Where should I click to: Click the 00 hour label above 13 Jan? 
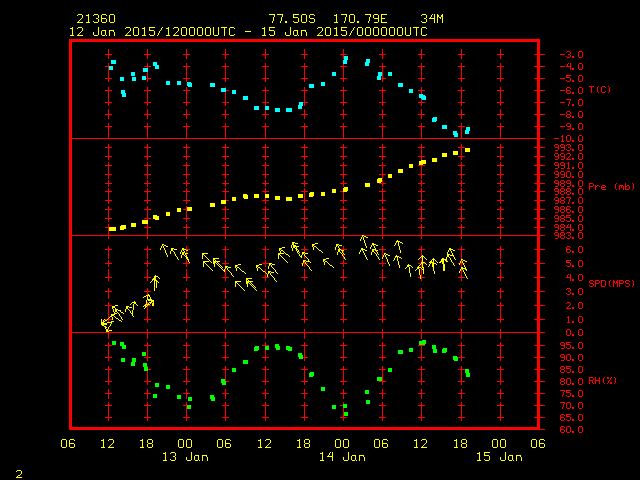185,444
